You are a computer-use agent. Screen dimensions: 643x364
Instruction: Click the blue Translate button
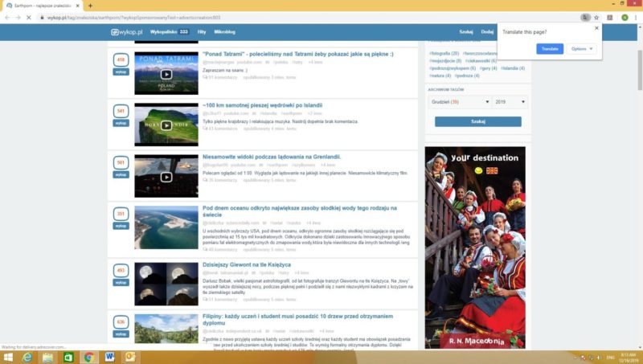[550, 49]
